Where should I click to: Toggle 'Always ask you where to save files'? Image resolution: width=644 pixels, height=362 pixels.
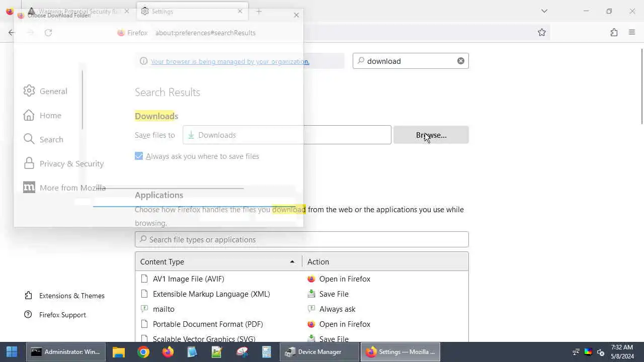(x=139, y=156)
